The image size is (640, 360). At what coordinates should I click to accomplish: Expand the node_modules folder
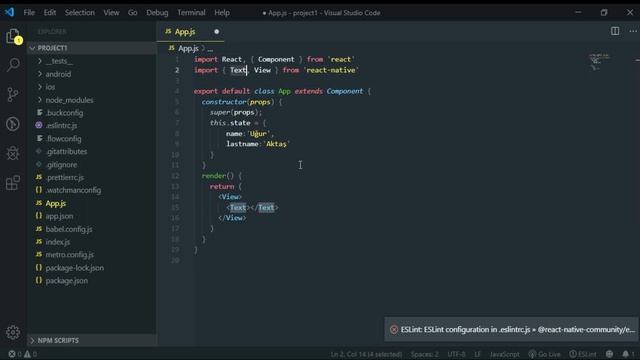click(69, 100)
